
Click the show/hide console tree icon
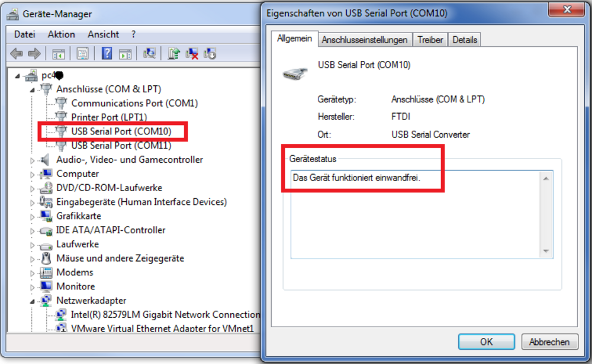click(58, 54)
